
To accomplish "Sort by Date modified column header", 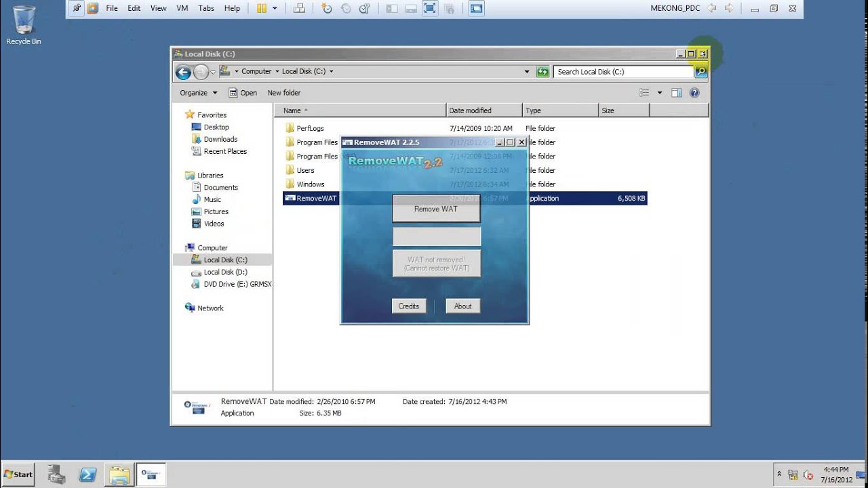I will pos(484,110).
